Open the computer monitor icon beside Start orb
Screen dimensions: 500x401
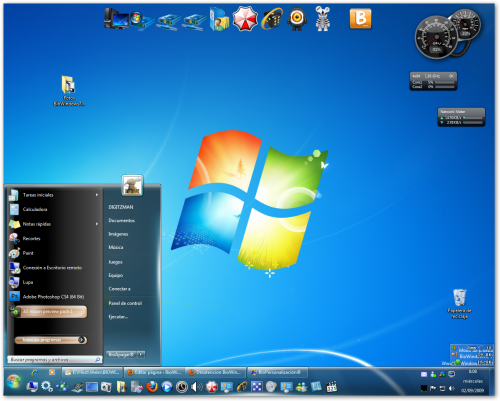(32, 387)
